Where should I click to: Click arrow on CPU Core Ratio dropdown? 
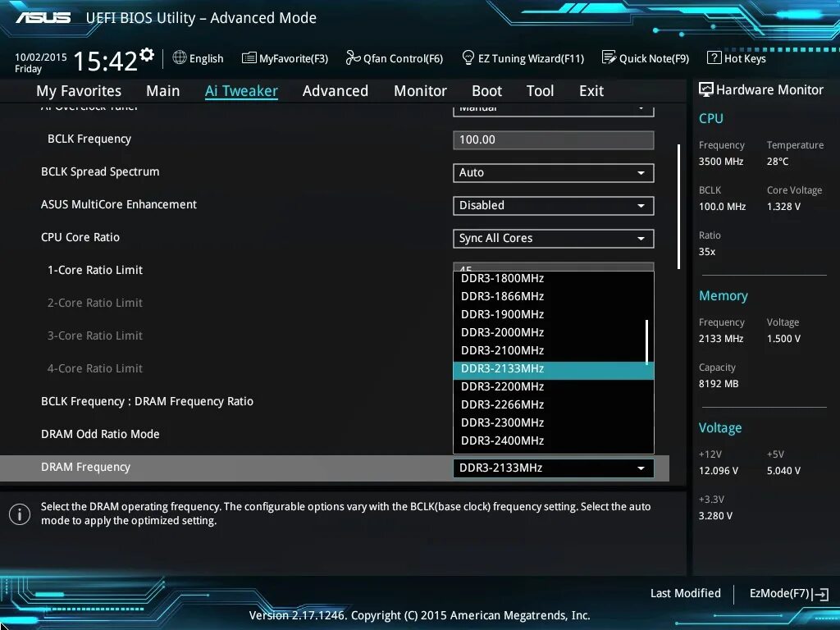pos(641,239)
